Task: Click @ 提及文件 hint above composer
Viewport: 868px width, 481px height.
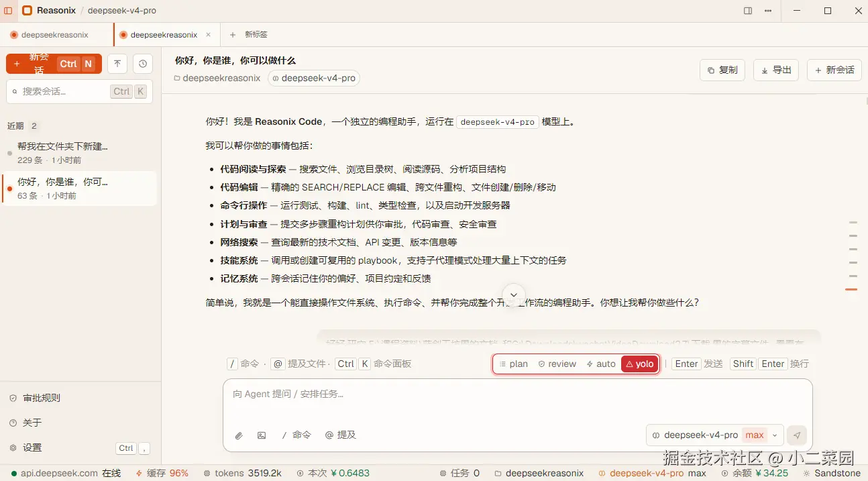Action: pos(298,364)
